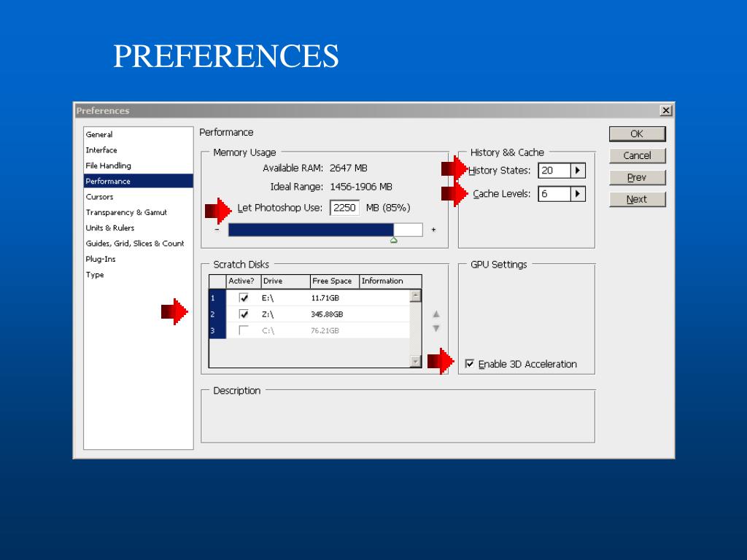Click the 11.71GB free space value
The width and height of the screenshot is (747, 560).
pos(325,298)
